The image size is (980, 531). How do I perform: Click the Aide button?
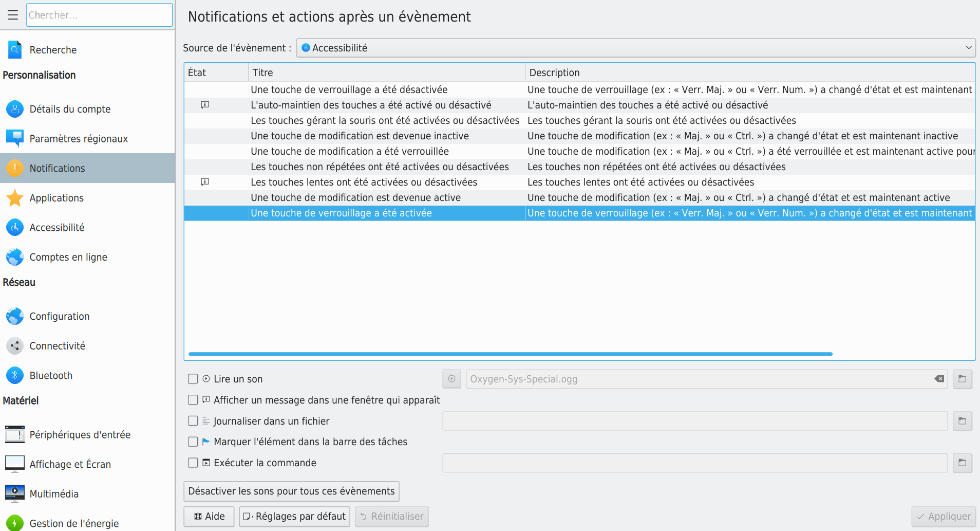click(x=209, y=516)
